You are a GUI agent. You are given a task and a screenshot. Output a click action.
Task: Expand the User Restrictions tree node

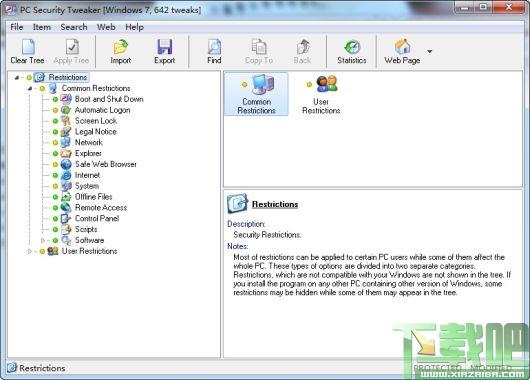pos(30,251)
